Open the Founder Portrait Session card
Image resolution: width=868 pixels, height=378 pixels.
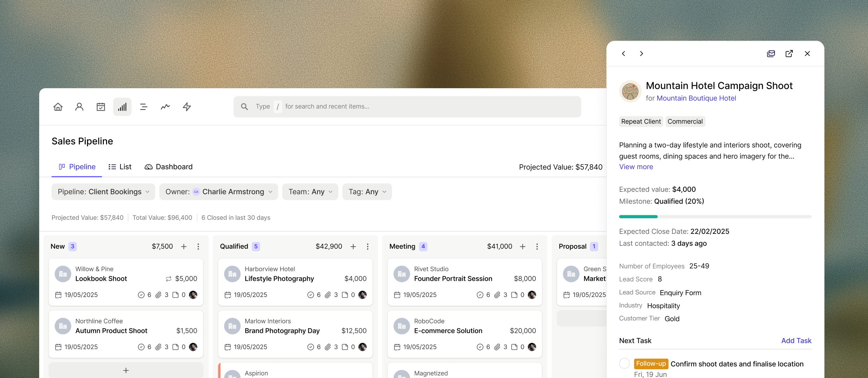[465, 282]
